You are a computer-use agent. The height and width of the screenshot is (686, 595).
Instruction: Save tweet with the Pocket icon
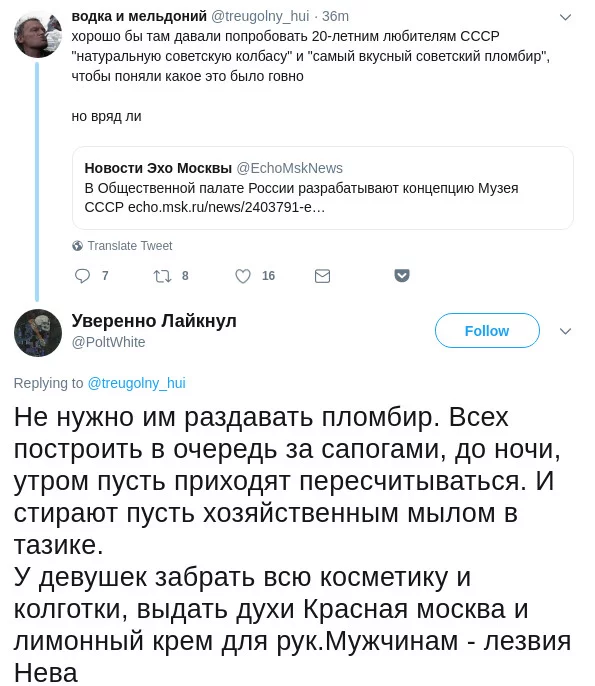(402, 276)
